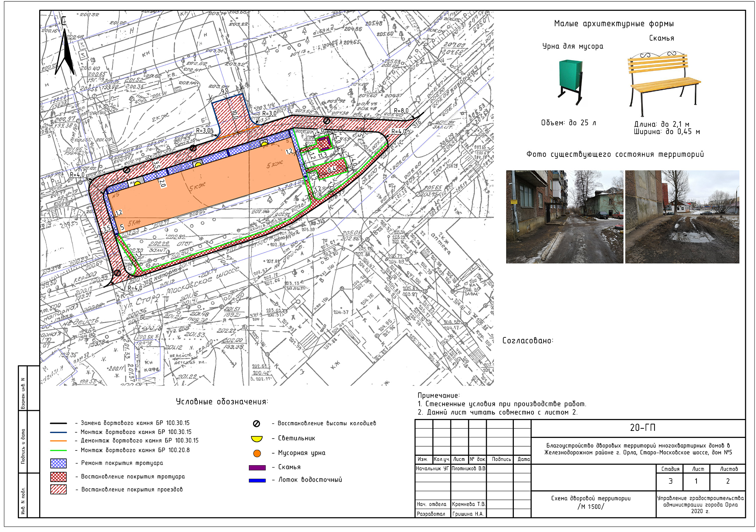Open the right photo with muddy puddle
Image resolution: width=756 pixels, height=532 pixels.
click(682, 217)
